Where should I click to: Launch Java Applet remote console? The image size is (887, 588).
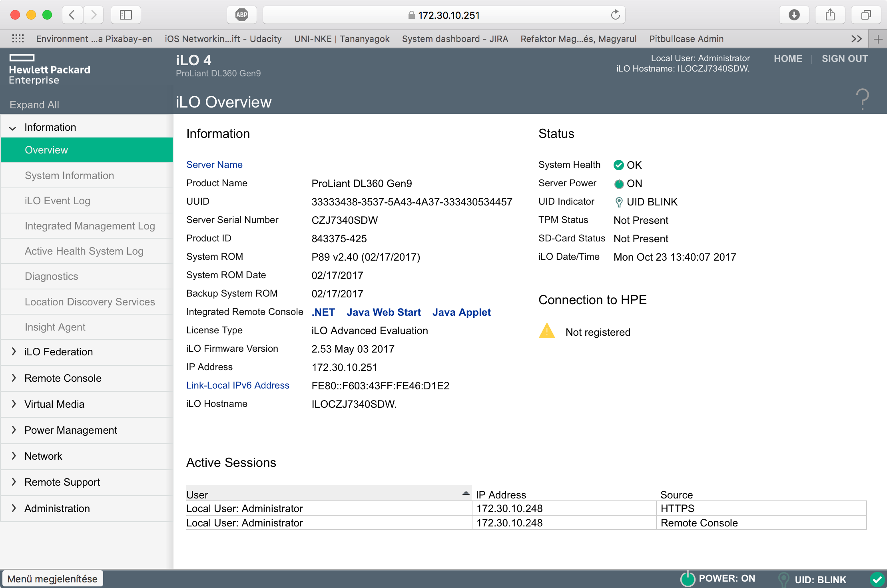pos(462,312)
